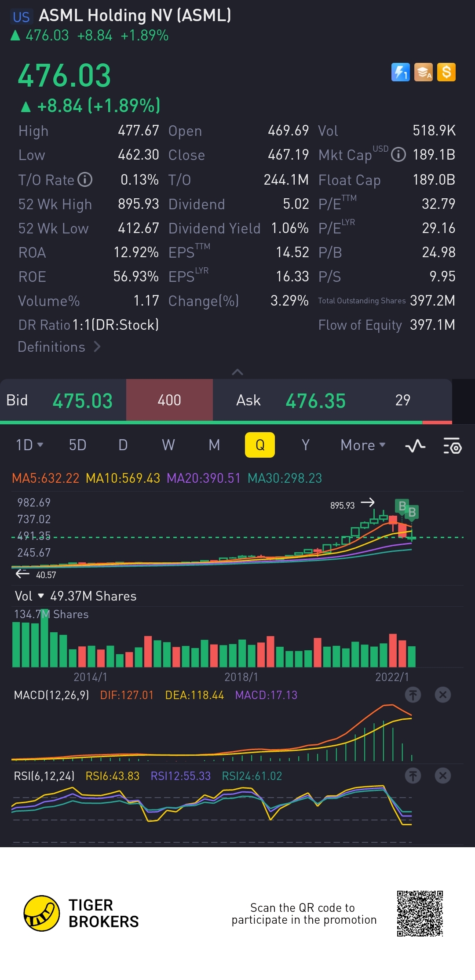Tap the promotion QR code
The image size is (475, 980).
420,914
